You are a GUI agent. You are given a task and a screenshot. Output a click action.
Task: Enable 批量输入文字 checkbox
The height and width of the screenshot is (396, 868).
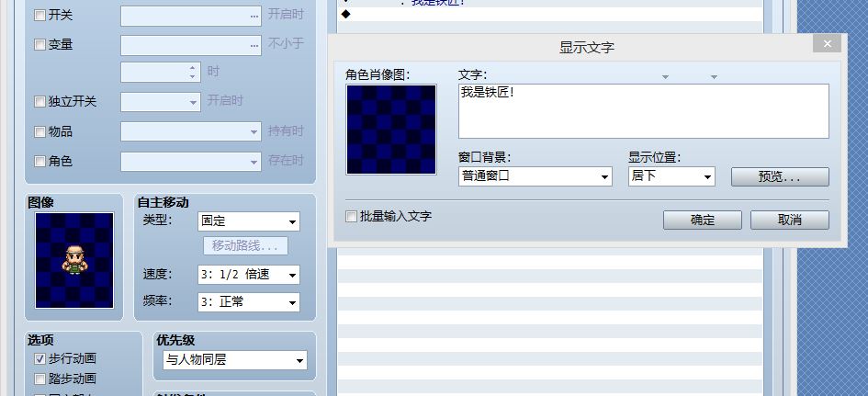pyautogui.click(x=351, y=217)
